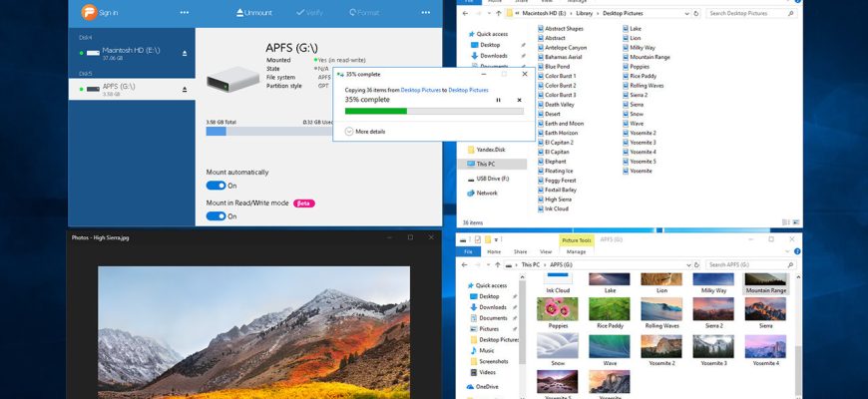The image size is (868, 399).
Task: Click the Format button in Paragon toolbar
Action: click(x=364, y=13)
